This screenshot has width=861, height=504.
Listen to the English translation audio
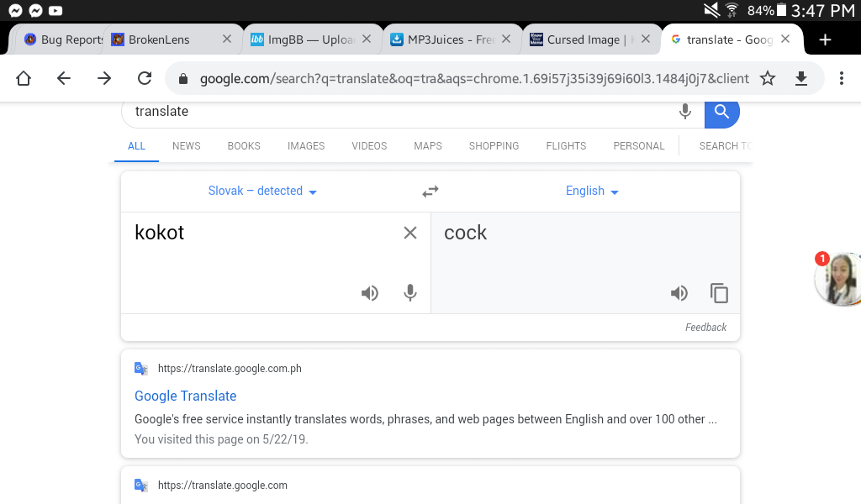679,293
